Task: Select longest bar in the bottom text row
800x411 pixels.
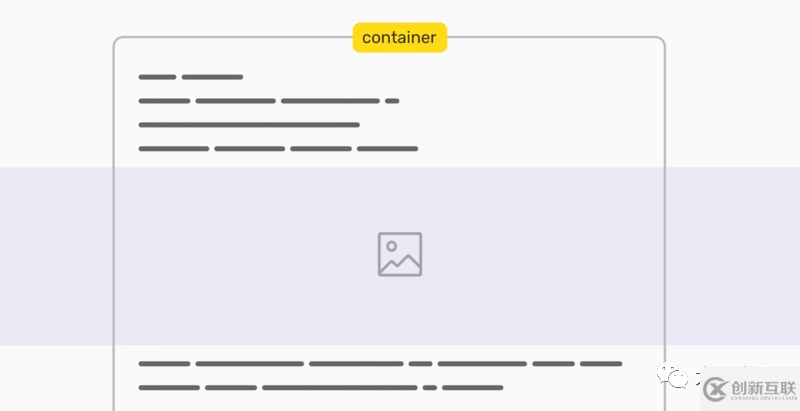Action: 340,388
